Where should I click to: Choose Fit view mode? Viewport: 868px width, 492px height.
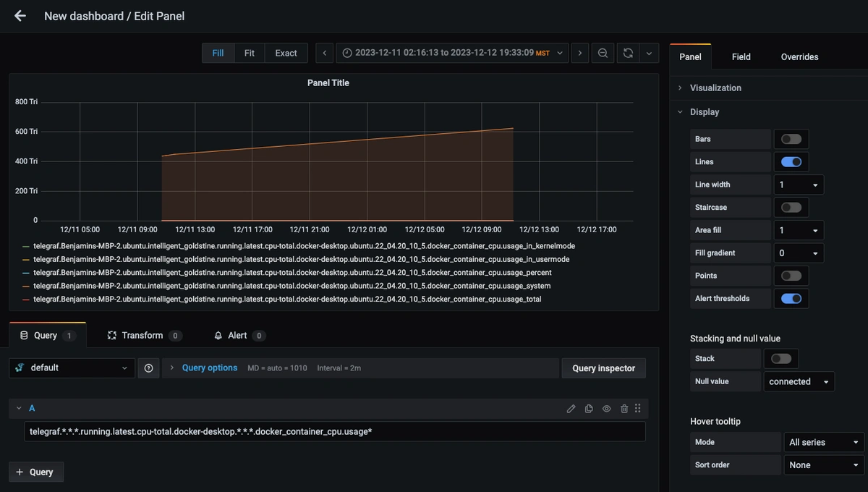249,53
